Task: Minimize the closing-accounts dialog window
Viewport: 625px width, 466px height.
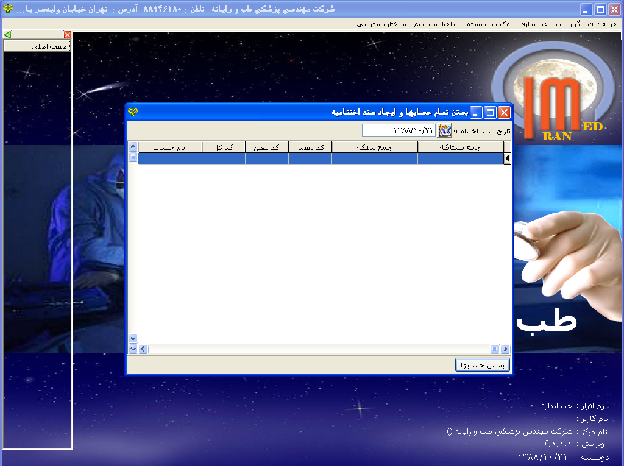Action: click(x=476, y=112)
